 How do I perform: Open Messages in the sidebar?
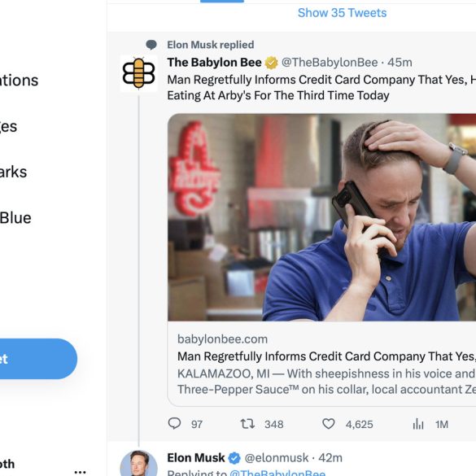[x=8, y=126]
